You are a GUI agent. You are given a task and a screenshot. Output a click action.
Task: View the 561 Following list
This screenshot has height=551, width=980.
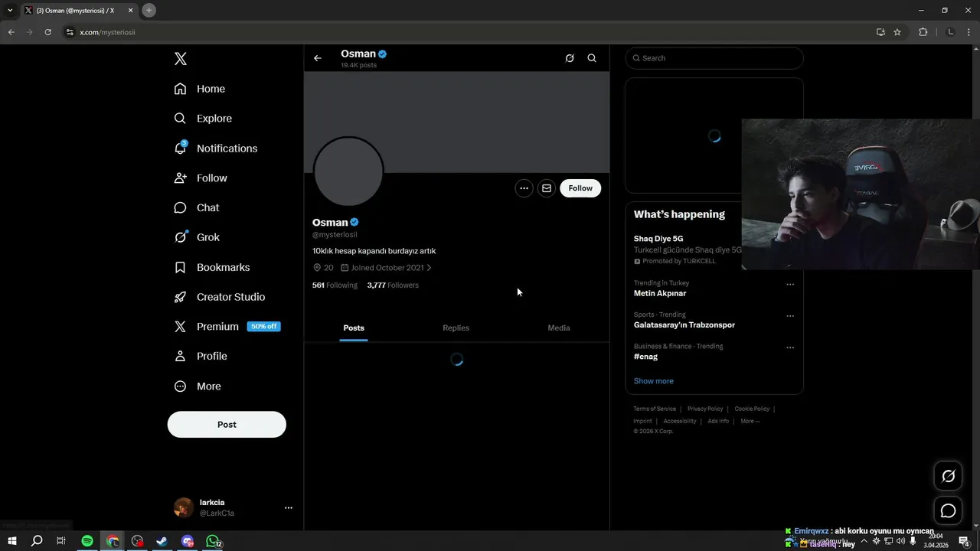335,285
